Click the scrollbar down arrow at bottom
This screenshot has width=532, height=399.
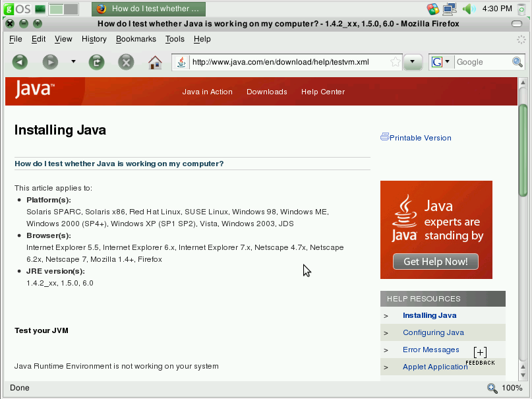coord(523,375)
